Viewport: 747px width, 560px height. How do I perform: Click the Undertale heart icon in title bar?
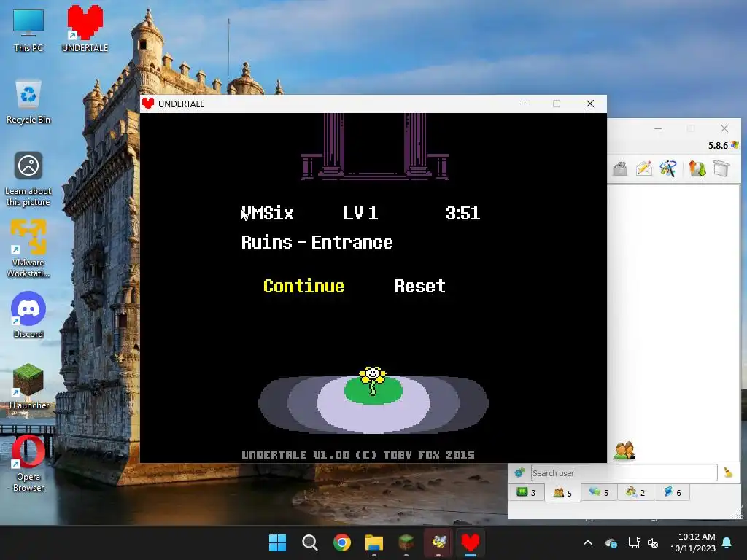148,104
